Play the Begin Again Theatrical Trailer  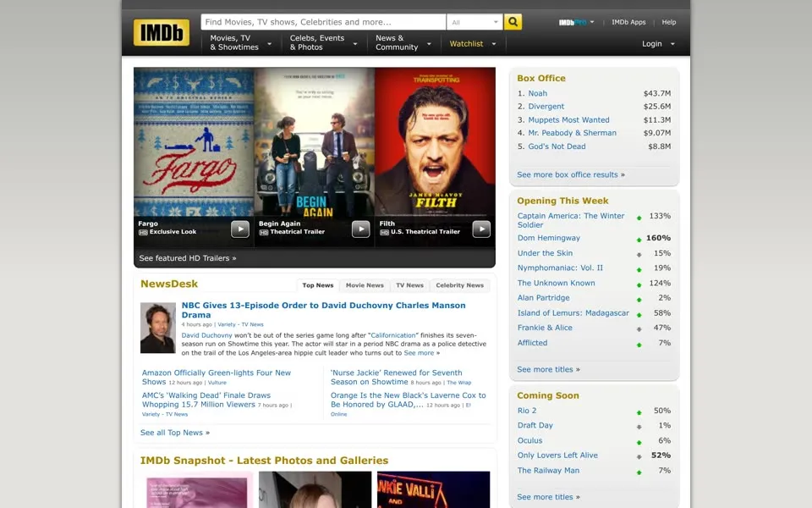point(360,229)
